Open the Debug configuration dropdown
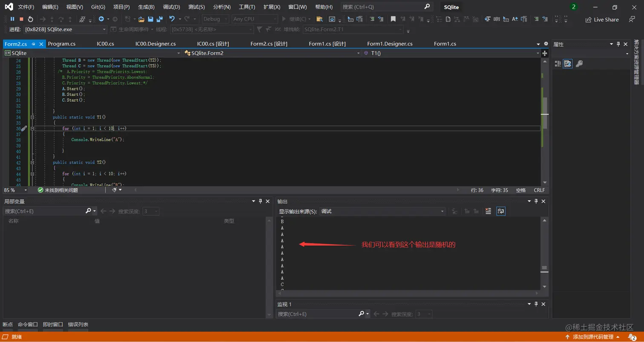Screen dimensions: 644x342 point(215,19)
